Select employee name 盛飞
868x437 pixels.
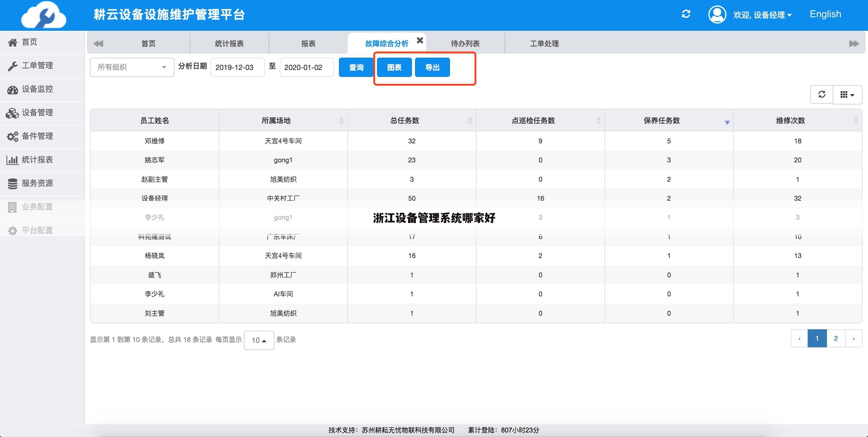tap(155, 275)
